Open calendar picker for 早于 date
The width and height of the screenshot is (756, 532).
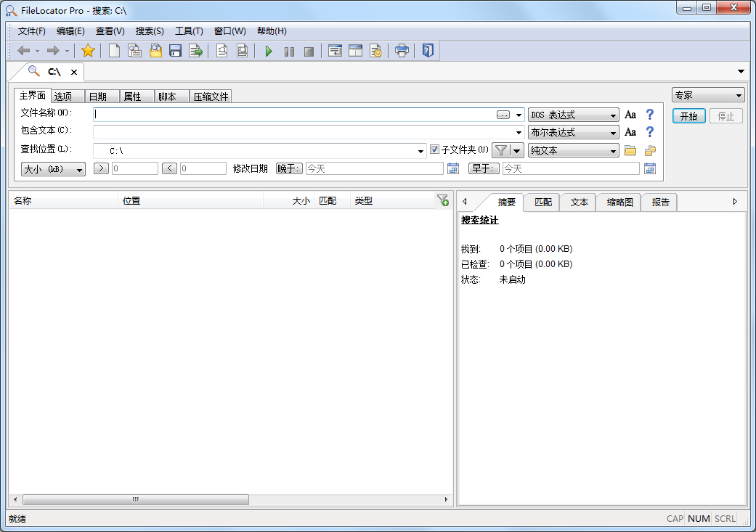650,168
